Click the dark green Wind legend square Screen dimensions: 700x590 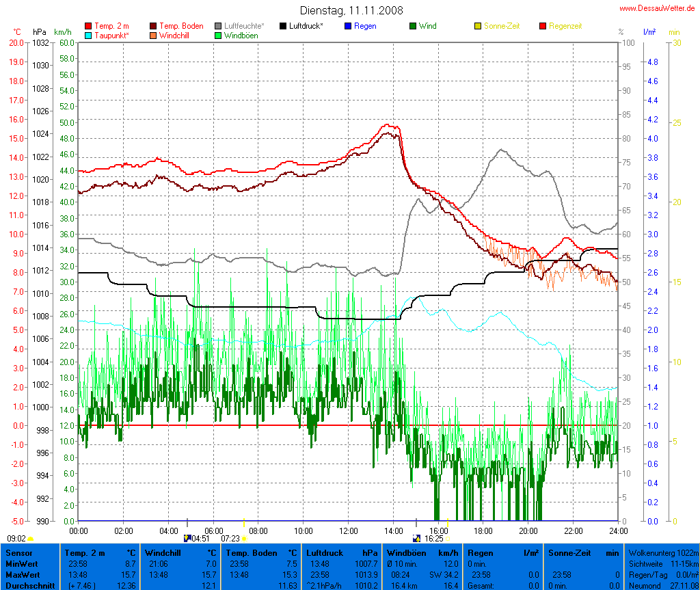coord(413,26)
